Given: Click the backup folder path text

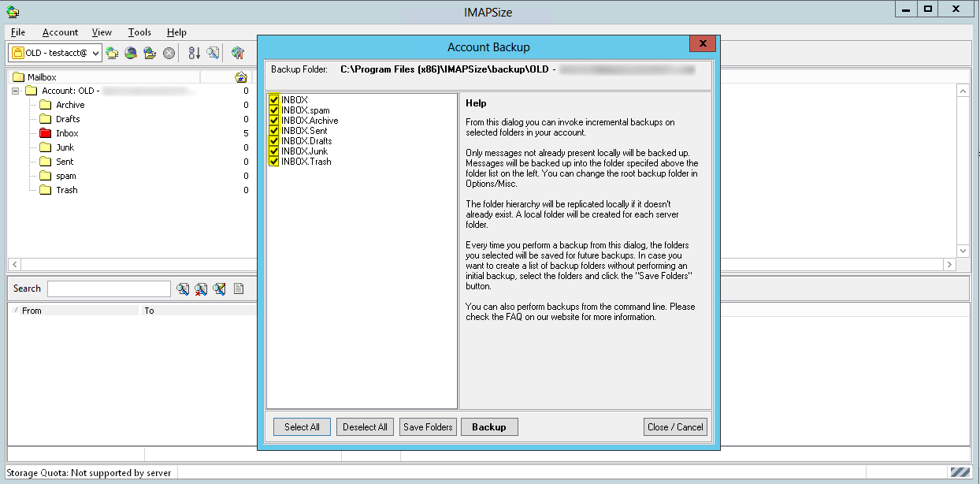Looking at the screenshot, I should [x=518, y=69].
